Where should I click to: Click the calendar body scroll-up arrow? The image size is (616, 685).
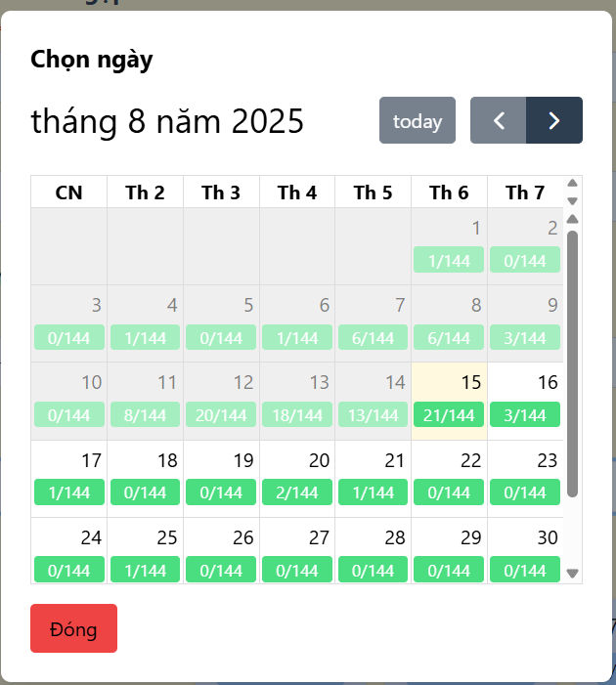pos(572,219)
